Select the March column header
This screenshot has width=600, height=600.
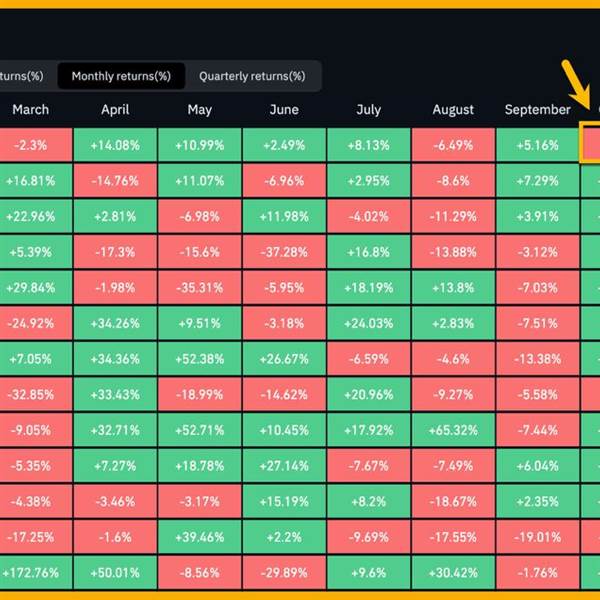click(x=31, y=110)
